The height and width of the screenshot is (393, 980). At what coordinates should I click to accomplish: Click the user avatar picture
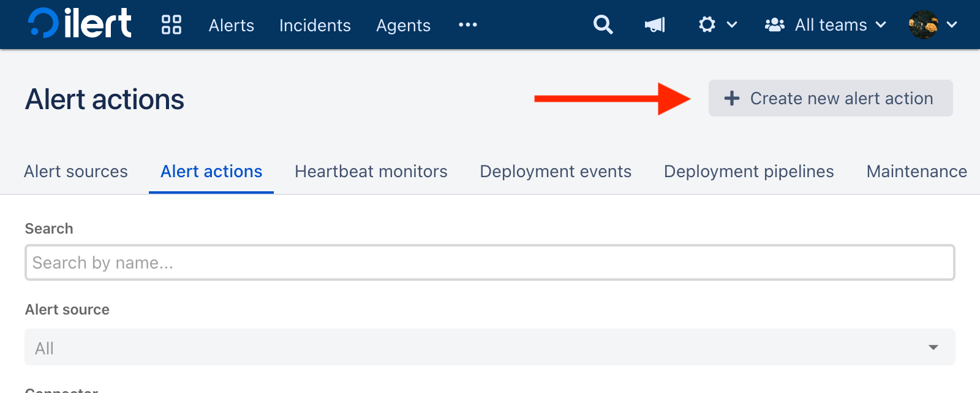(923, 25)
